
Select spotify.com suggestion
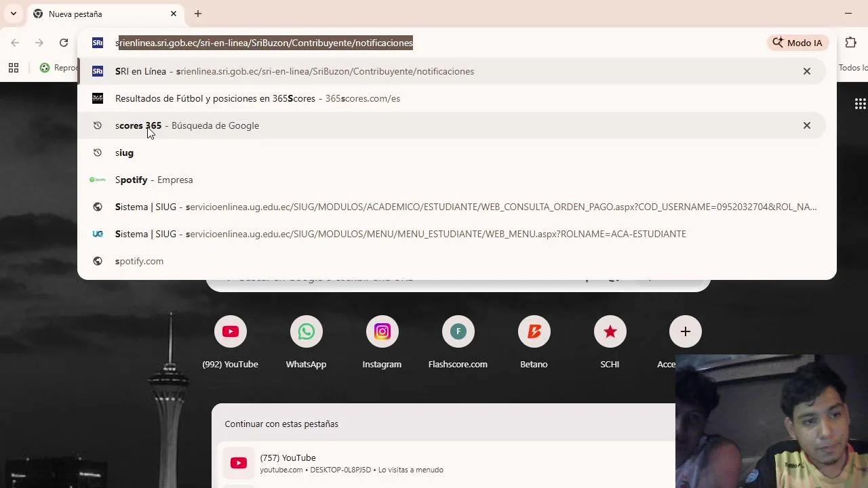click(x=451, y=261)
